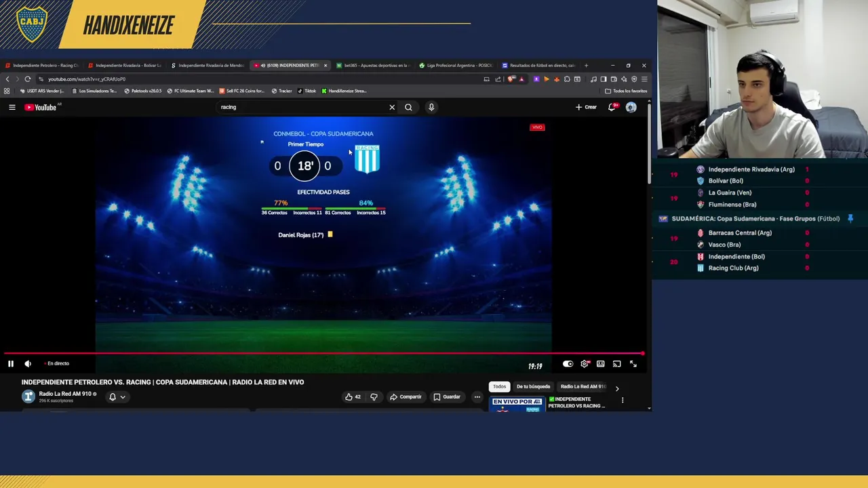
Task: Click the youtube.com address bar
Action: (x=258, y=79)
